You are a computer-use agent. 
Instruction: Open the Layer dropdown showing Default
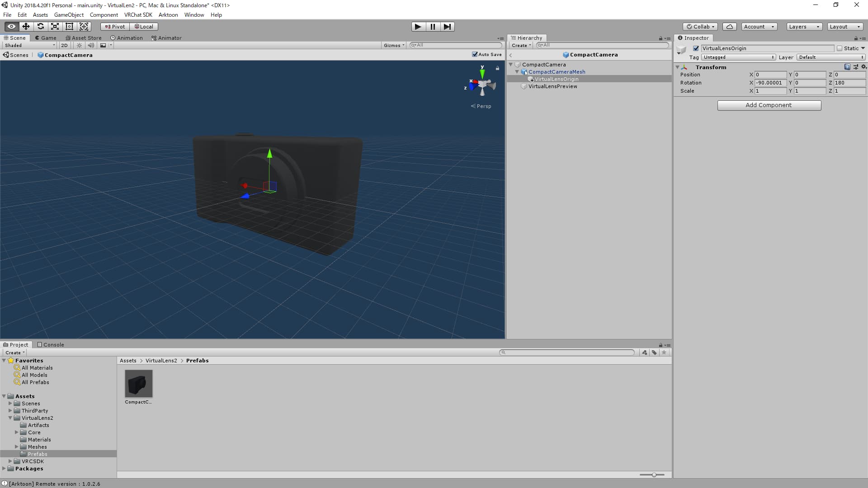coord(831,57)
